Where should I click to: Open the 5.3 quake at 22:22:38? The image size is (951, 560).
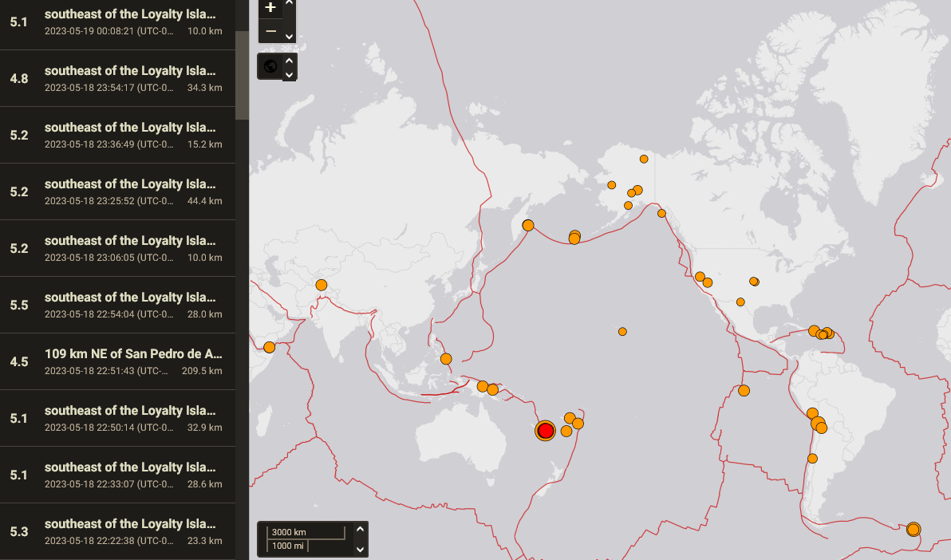coord(117,531)
